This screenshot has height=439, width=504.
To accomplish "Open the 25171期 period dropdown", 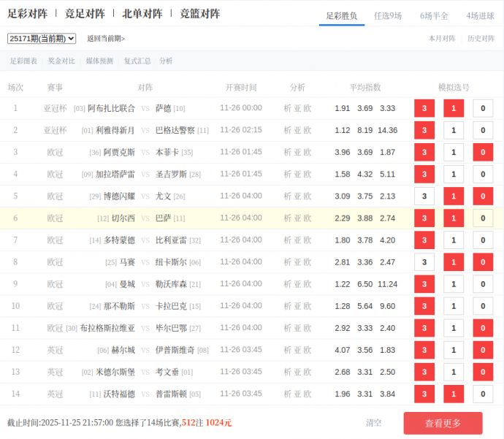I will [x=42, y=39].
